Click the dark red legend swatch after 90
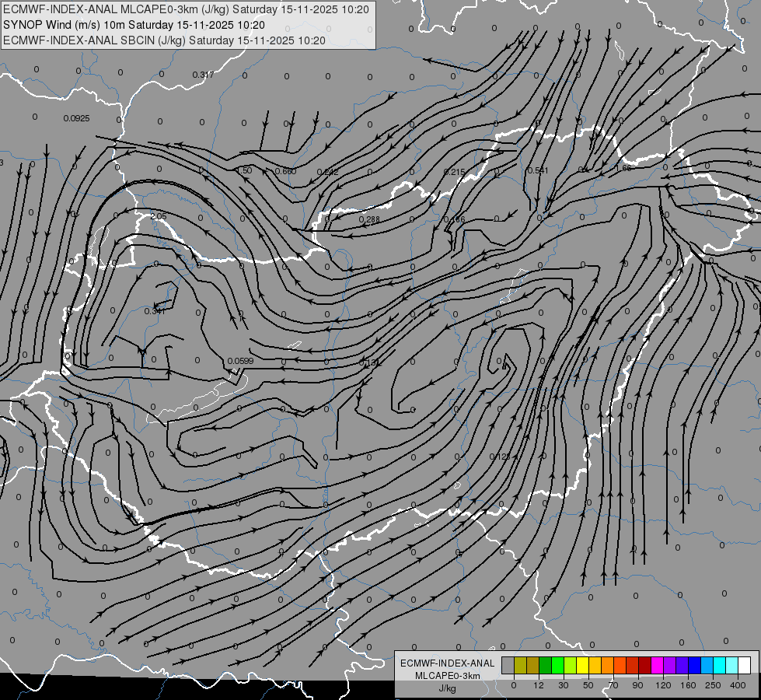 point(645,666)
